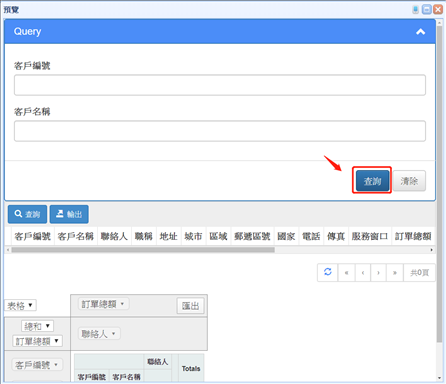Screen dimensions: 446x384
Task: Select the 職稱 column header
Action: coord(144,236)
